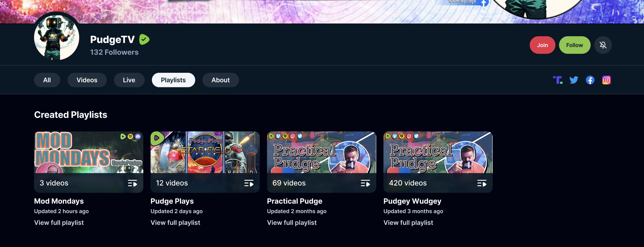This screenshot has width=644, height=247.
Task: Click the green verified badge beside PudgeTV
Action: (144, 40)
